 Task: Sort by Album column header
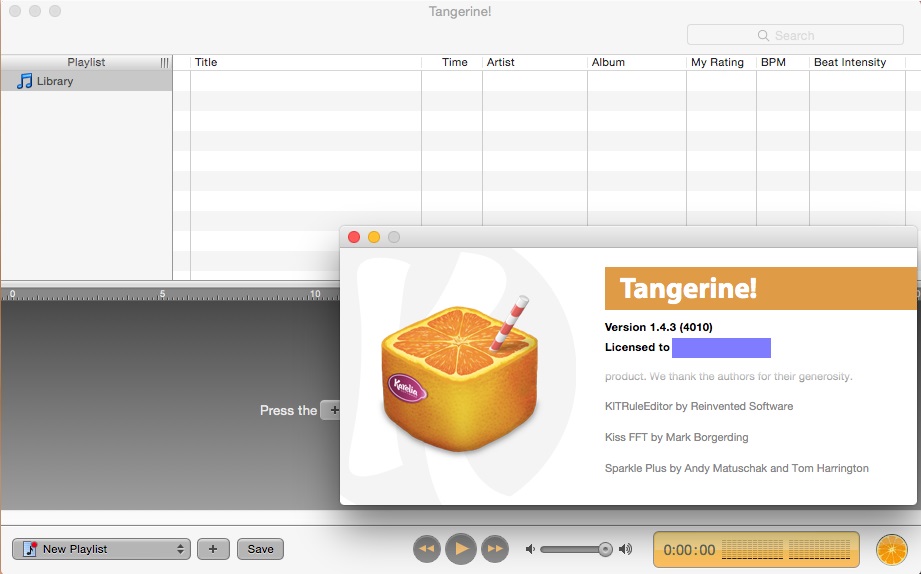(x=637, y=62)
